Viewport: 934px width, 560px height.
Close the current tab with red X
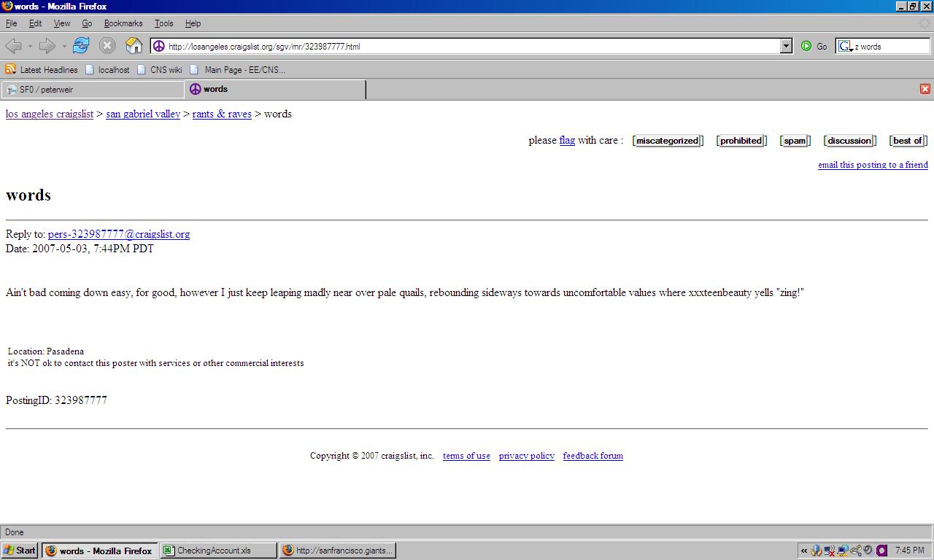point(925,89)
